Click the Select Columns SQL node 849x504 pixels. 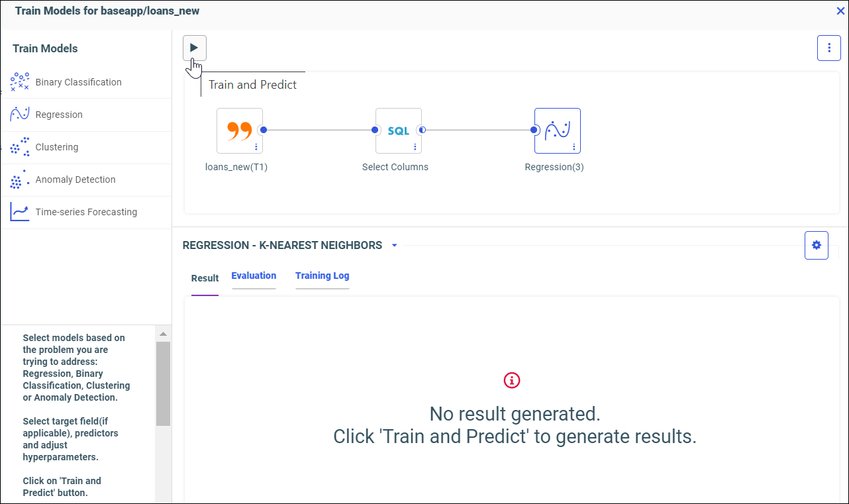[x=398, y=130]
